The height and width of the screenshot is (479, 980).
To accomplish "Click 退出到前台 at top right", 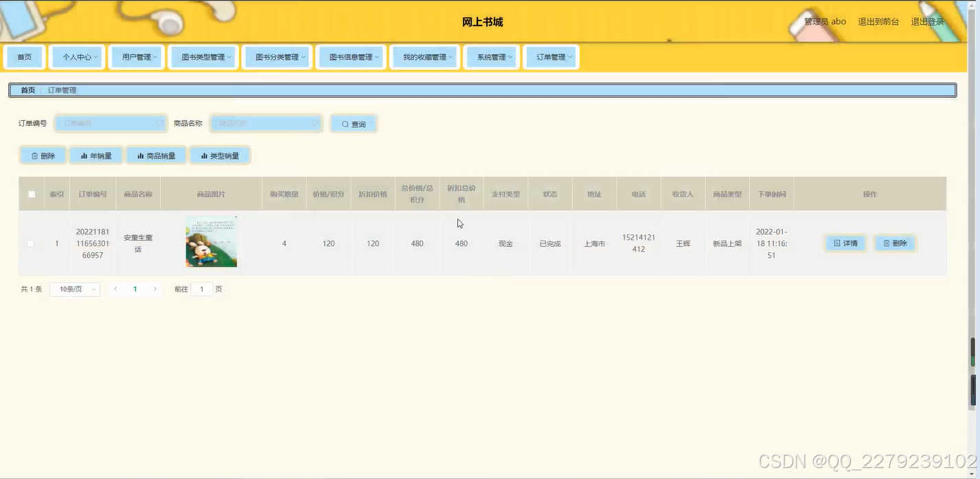I will tap(878, 21).
